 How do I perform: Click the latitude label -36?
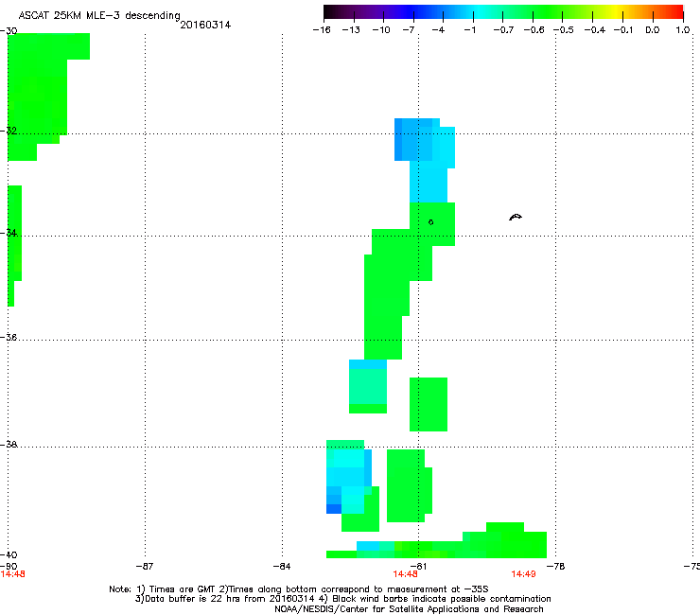(9, 337)
